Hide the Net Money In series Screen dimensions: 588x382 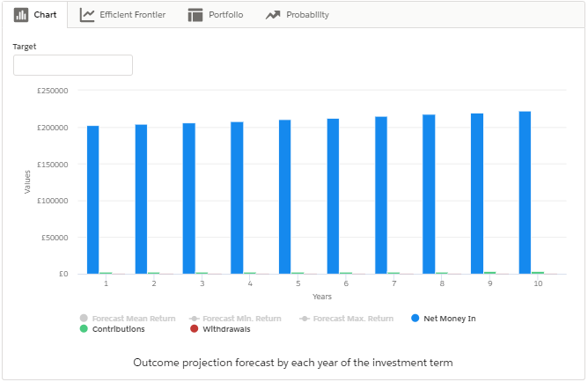444,319
